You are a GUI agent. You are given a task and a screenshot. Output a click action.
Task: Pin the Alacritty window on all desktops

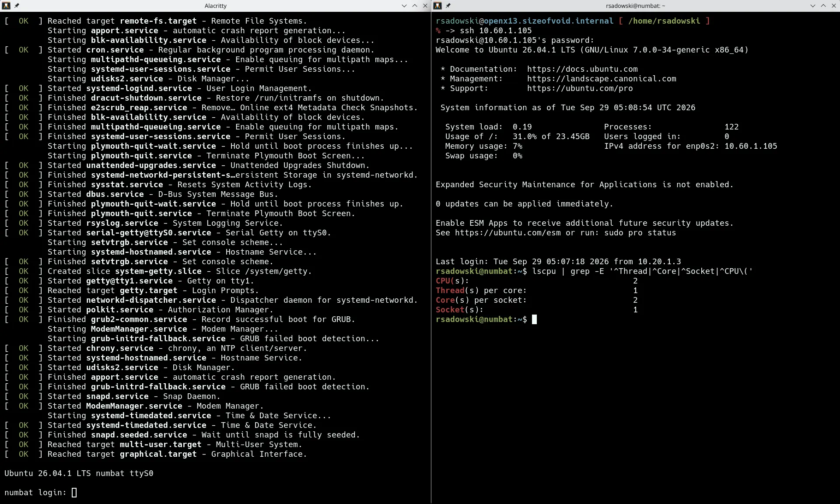pyautogui.click(x=17, y=6)
